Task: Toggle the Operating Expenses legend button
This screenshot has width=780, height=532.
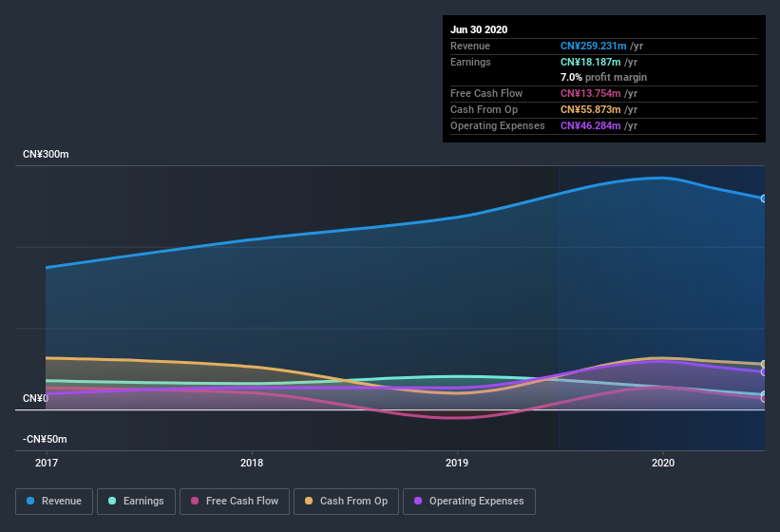Action: (469, 502)
